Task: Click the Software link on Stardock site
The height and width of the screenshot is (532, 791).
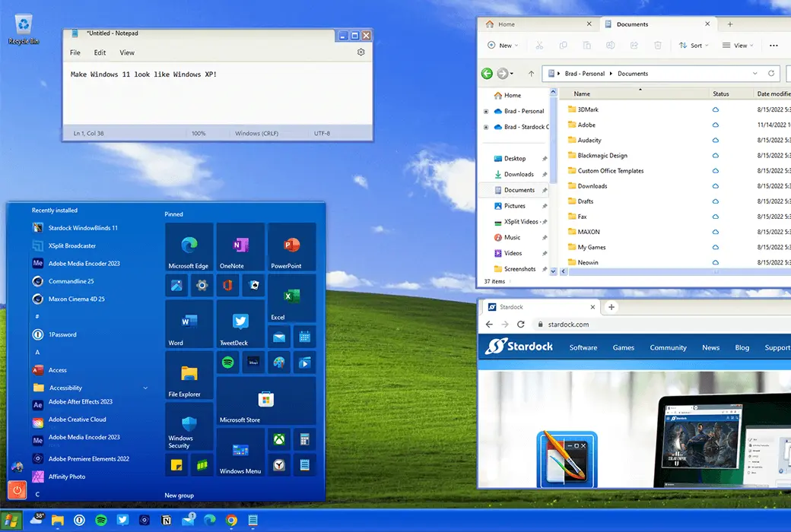Action: [x=583, y=347]
